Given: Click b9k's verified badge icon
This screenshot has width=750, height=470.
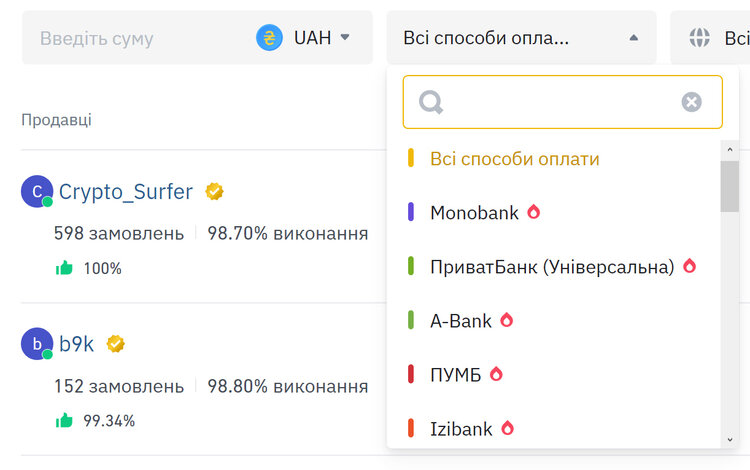Looking at the screenshot, I should (x=115, y=344).
